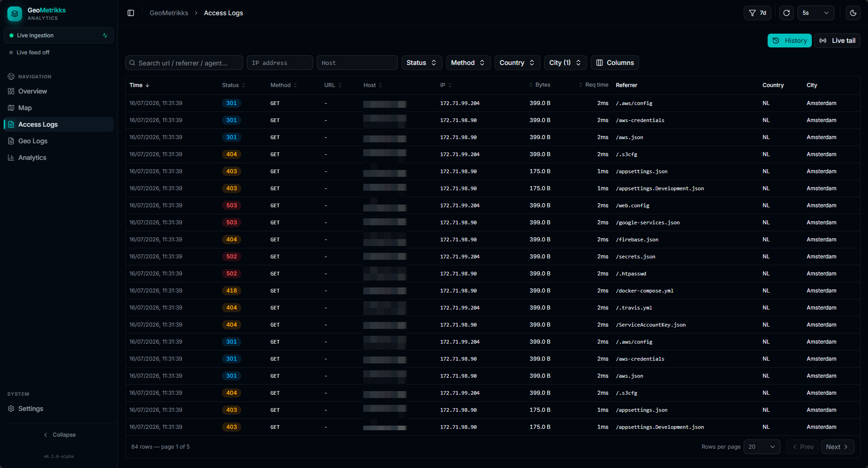
Task: Open the 7d time filter
Action: coord(757,13)
